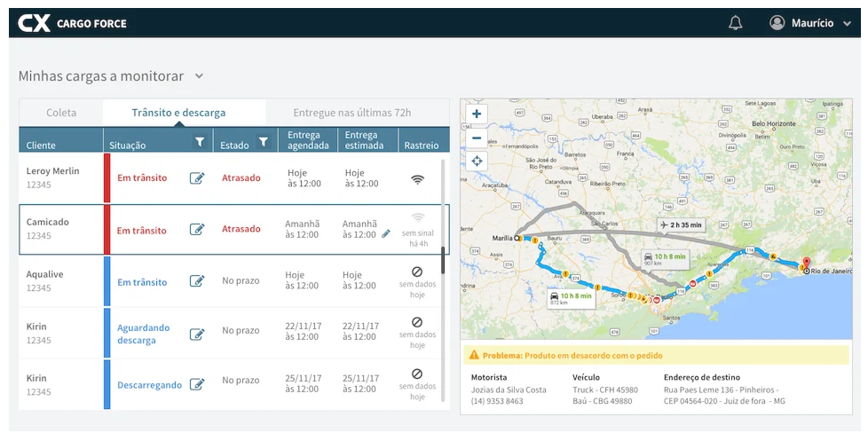Click the Rua Paes Leme 136 address
Image resolution: width=868 pixels, height=441 pixels.
[x=724, y=395]
